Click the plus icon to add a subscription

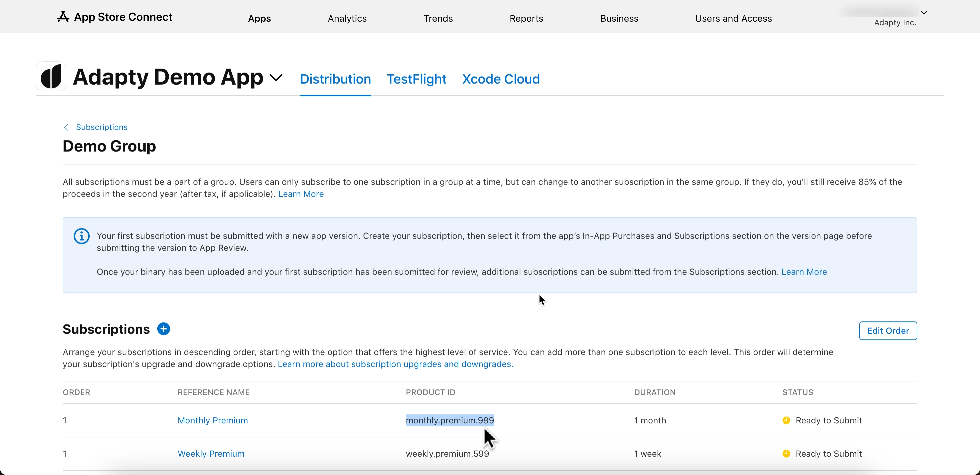coord(164,328)
